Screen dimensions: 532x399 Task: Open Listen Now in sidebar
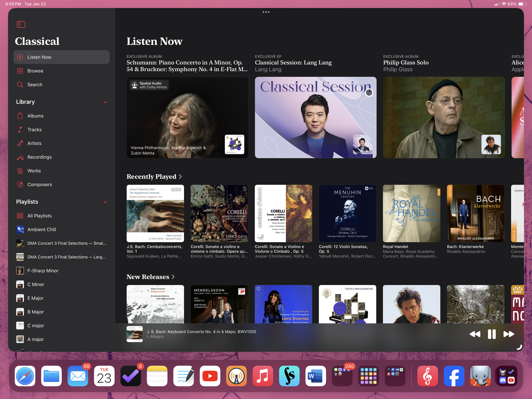coord(62,57)
